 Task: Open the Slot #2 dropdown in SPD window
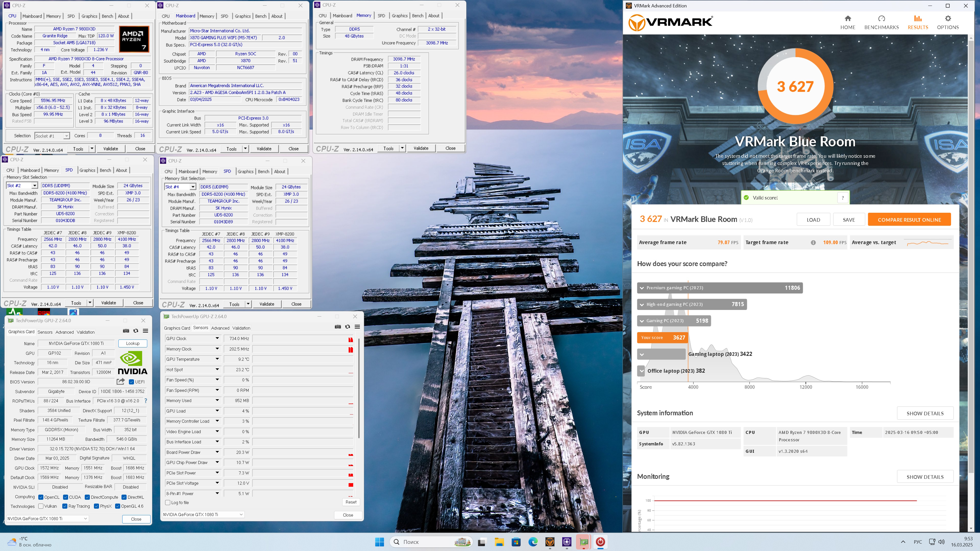click(x=34, y=185)
